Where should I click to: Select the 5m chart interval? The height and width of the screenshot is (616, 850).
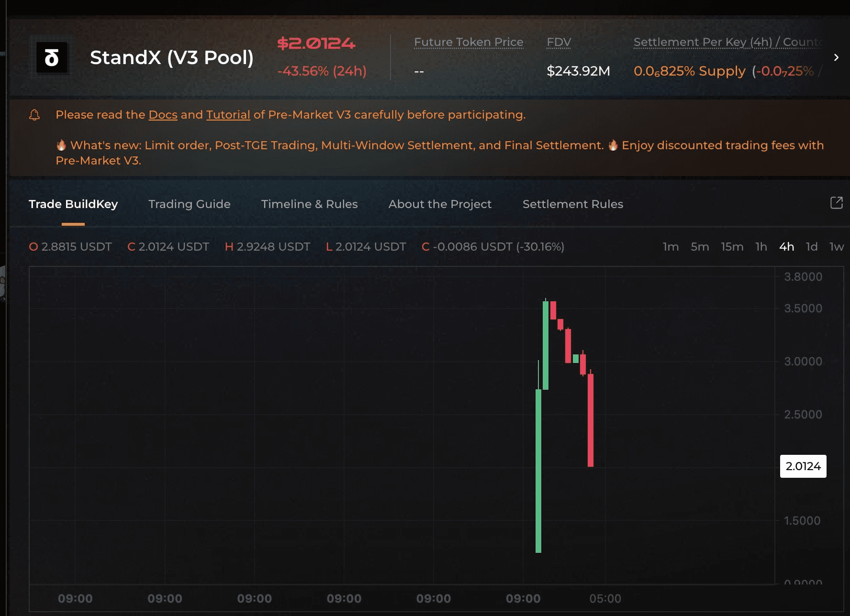click(700, 247)
